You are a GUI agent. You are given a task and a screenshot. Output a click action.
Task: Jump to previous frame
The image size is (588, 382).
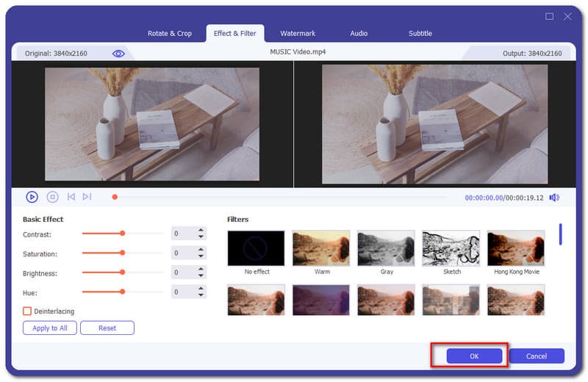point(71,197)
